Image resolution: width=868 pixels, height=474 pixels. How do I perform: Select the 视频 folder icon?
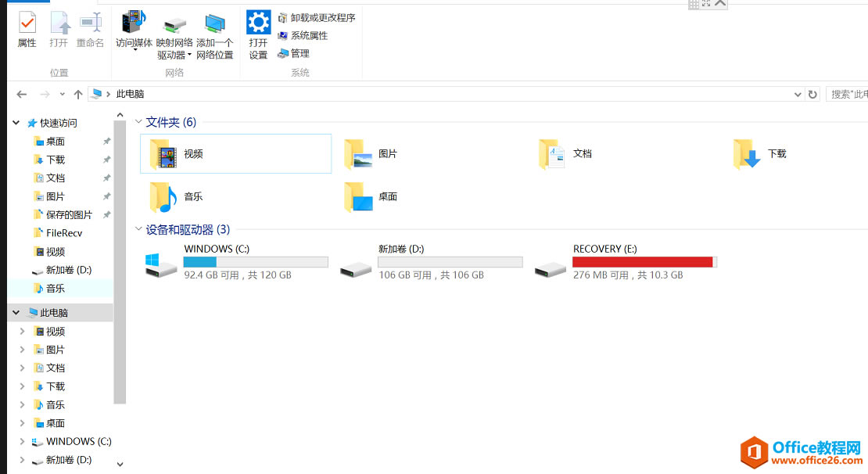click(163, 154)
